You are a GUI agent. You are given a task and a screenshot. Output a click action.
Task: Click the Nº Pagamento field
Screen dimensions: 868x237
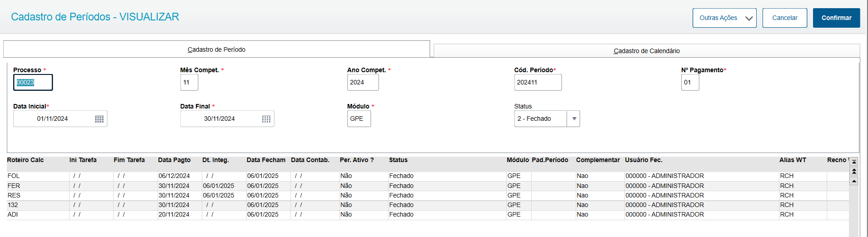click(689, 83)
